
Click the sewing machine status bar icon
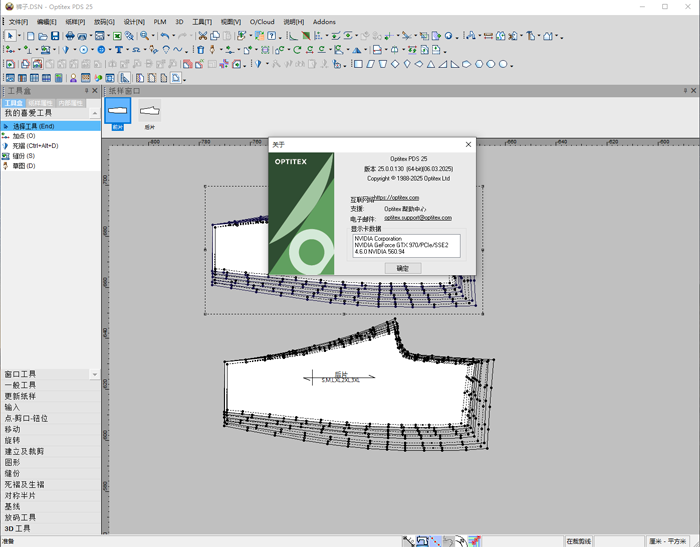[422, 541]
